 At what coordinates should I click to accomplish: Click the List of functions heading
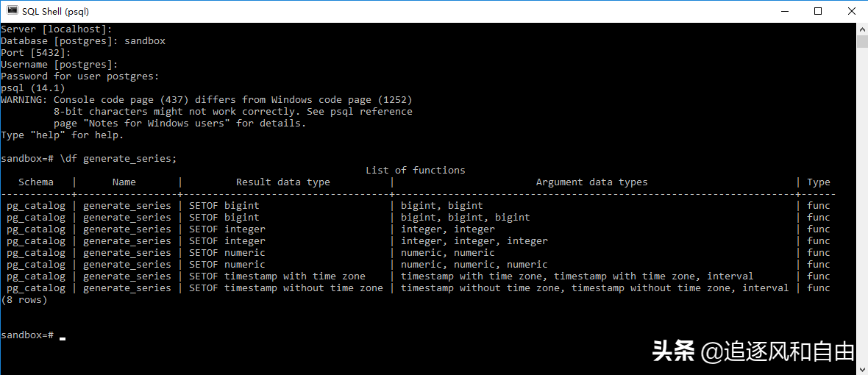click(x=415, y=171)
